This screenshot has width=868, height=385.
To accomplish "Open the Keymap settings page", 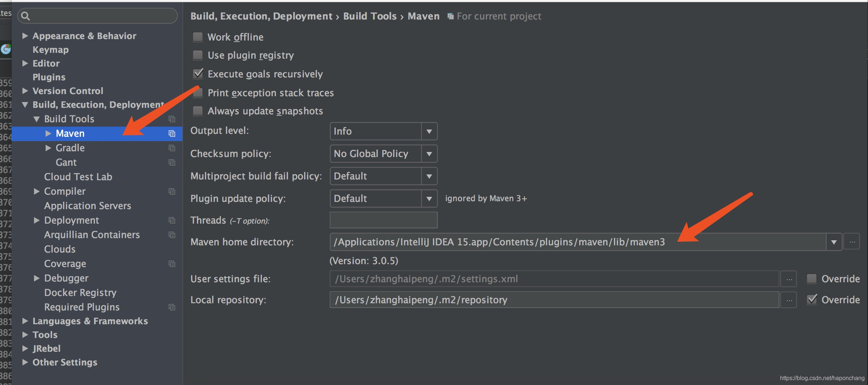I will point(50,50).
